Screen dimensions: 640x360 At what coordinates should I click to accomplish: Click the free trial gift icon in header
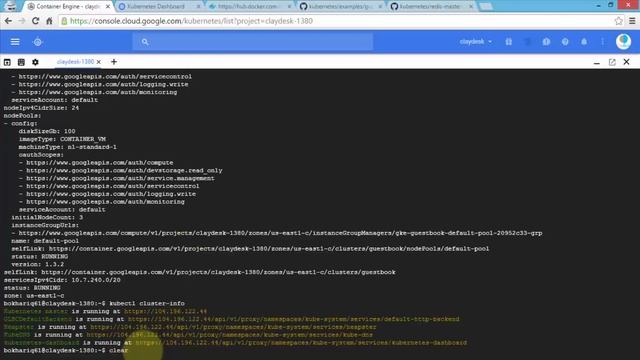pos(509,42)
